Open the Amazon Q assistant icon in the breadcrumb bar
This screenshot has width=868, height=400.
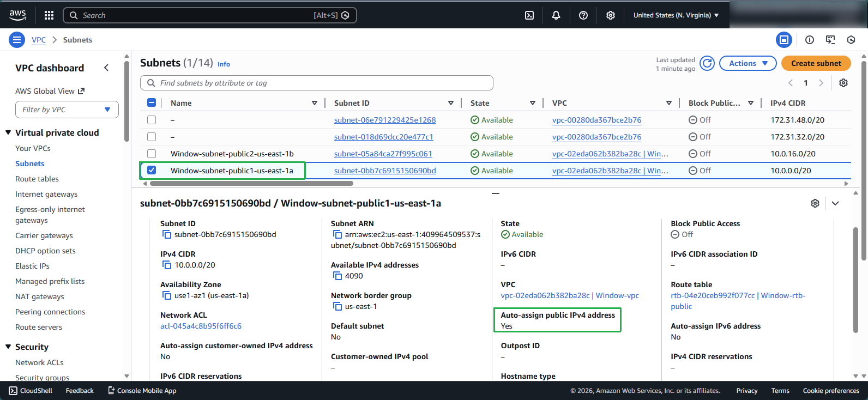[851, 40]
